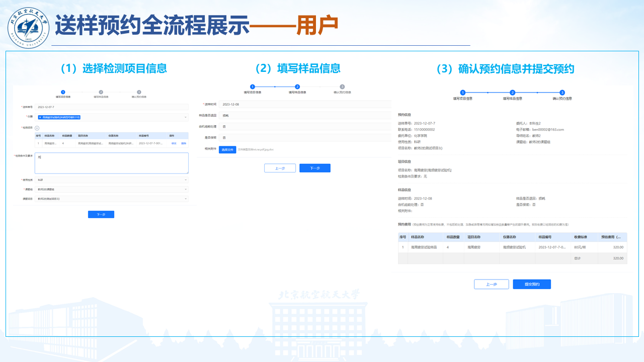Expand the 仪器 instrument selector arrow
Screen dimensions: 644x362
[x=186, y=117]
